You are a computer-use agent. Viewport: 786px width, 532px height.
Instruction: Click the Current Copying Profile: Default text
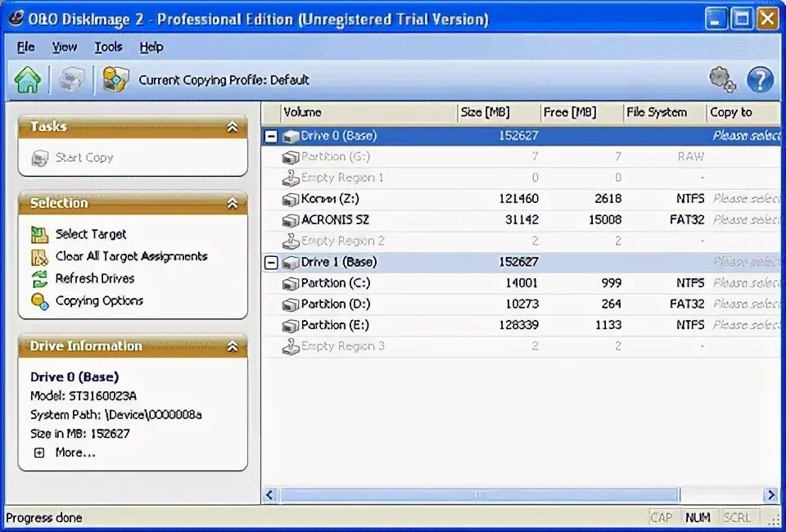[x=224, y=80]
